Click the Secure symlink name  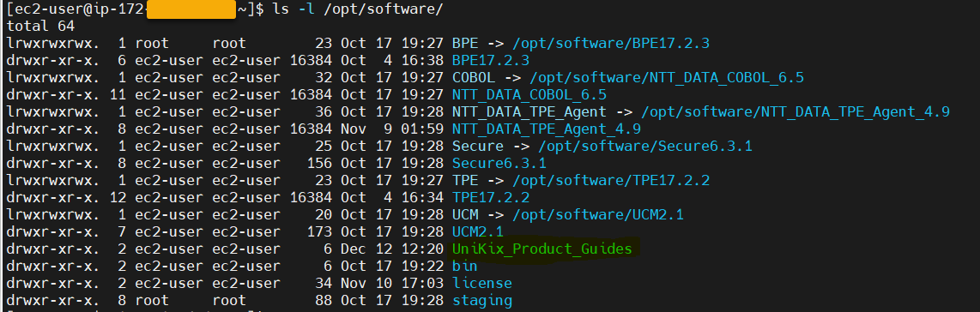pos(478,147)
